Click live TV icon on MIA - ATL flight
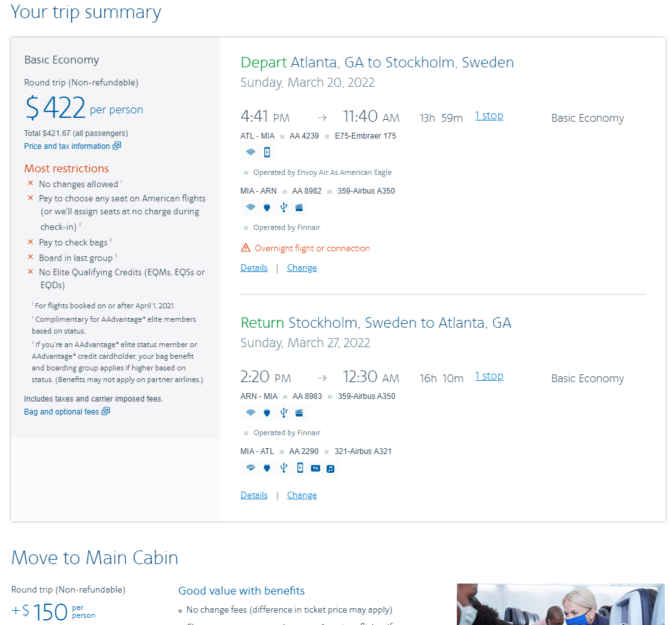670x625 pixels. [315, 469]
